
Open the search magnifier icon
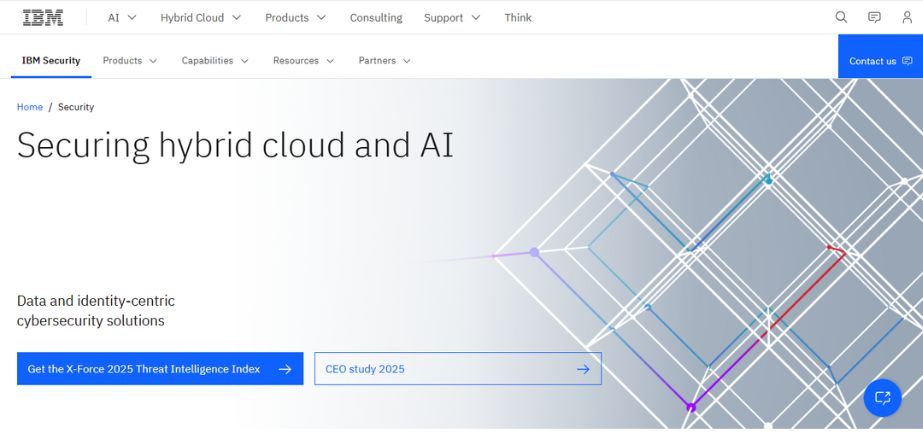tap(841, 17)
